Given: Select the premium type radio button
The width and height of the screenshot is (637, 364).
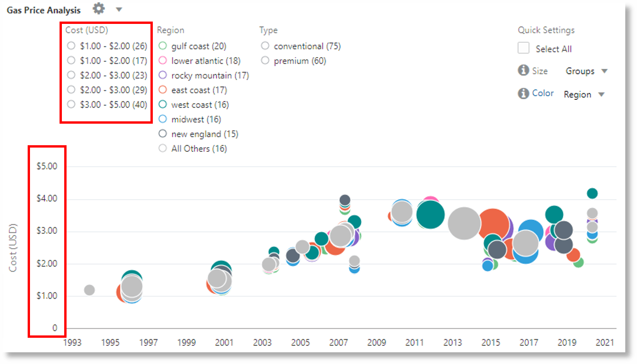Looking at the screenshot, I should [x=265, y=60].
